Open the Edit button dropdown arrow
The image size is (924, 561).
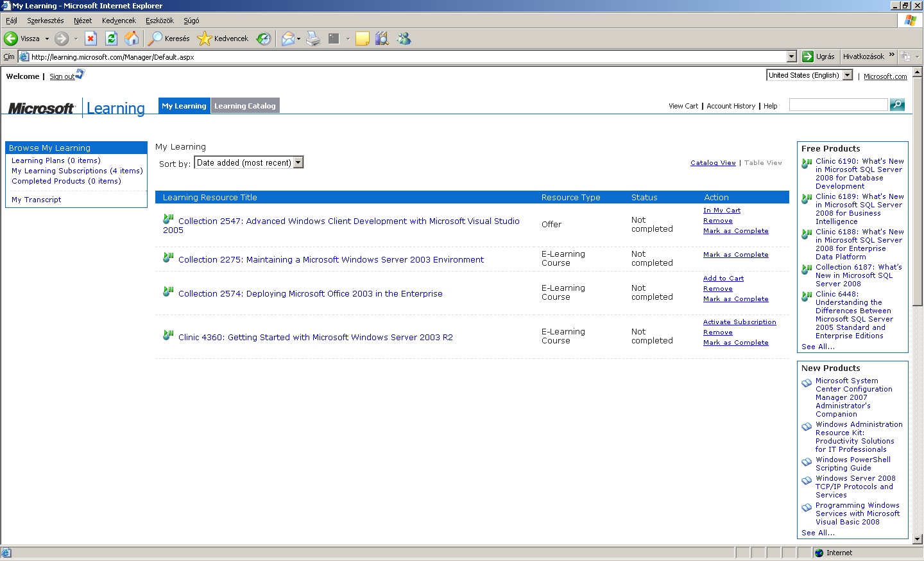click(x=348, y=39)
